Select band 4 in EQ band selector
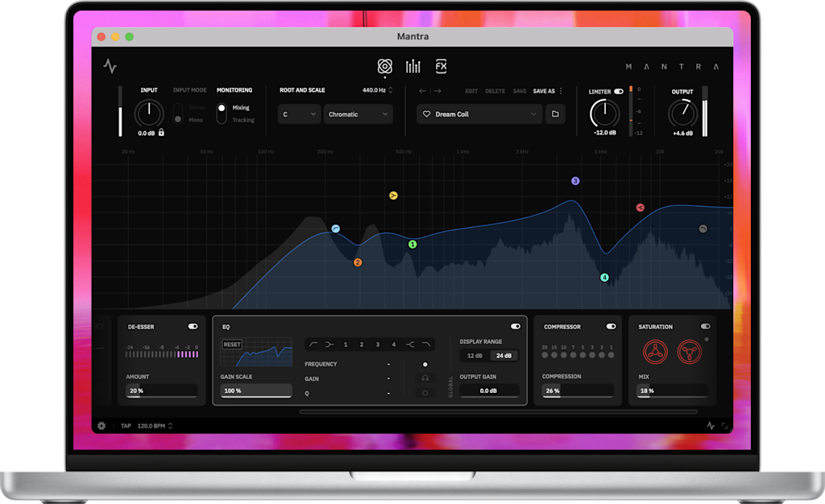Viewport: 825px width, 504px height. point(393,345)
